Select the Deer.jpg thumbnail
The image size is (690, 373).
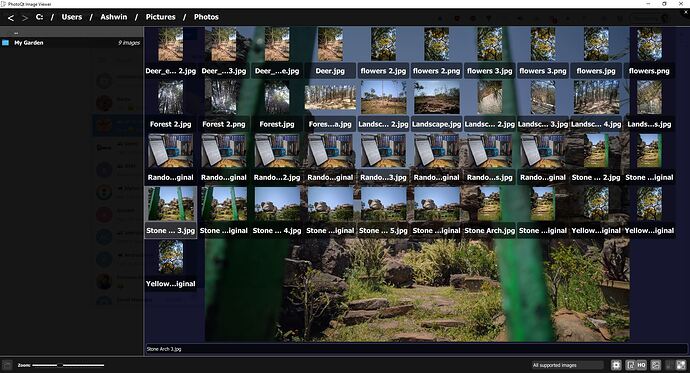(330, 52)
